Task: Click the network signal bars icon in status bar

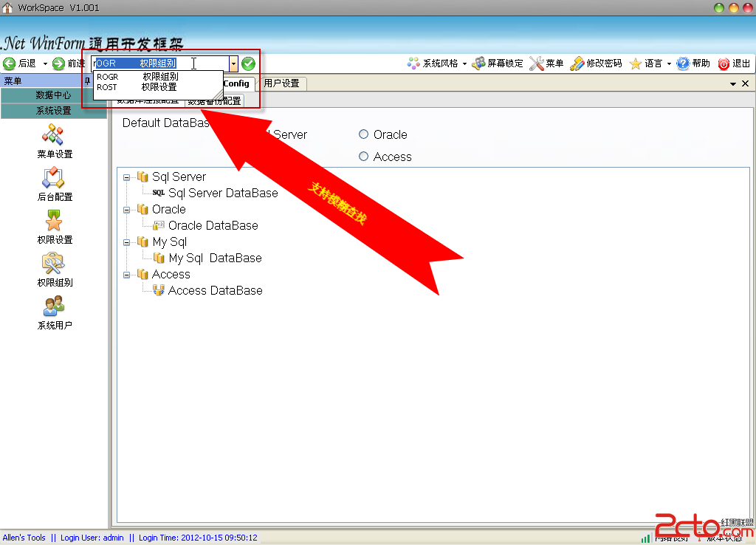Action: [x=645, y=538]
